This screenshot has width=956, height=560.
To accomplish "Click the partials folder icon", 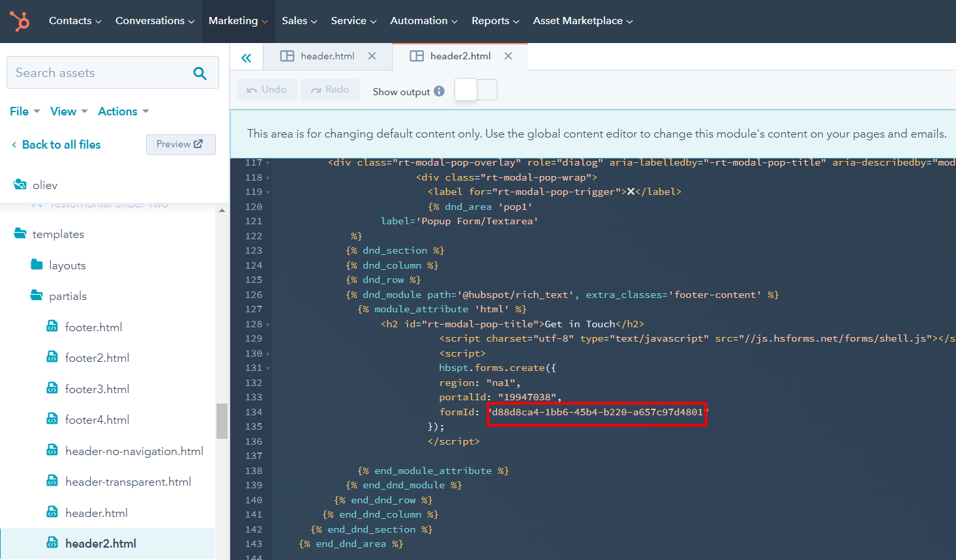I will (x=37, y=295).
